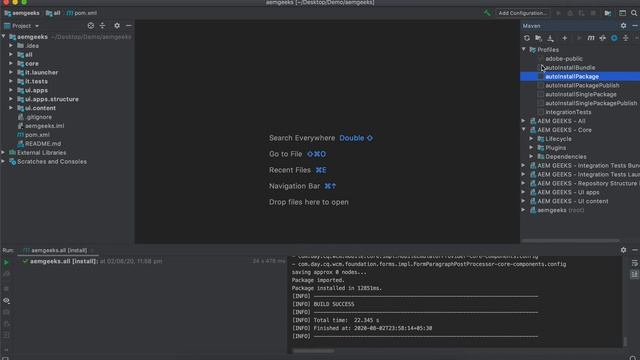This screenshot has width=640, height=360.
Task: Click the Stop icon in Run panel
Action: [x=6, y=289]
